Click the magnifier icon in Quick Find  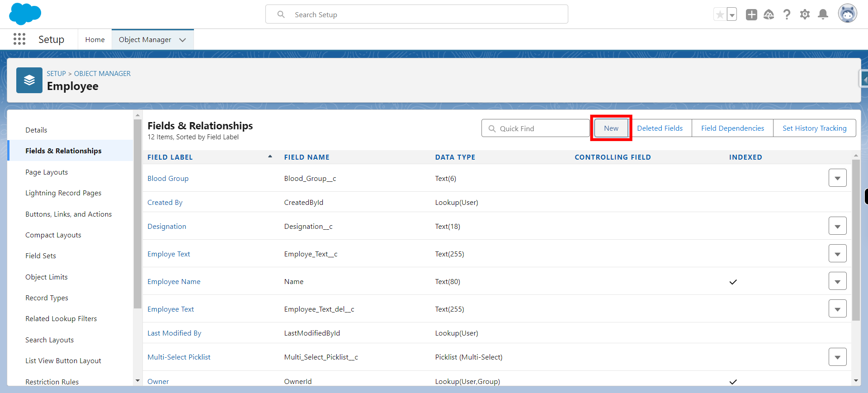492,128
